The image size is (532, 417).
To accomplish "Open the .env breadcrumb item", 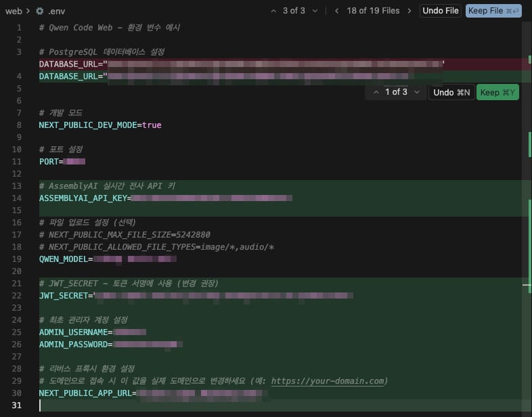I will pos(58,11).
